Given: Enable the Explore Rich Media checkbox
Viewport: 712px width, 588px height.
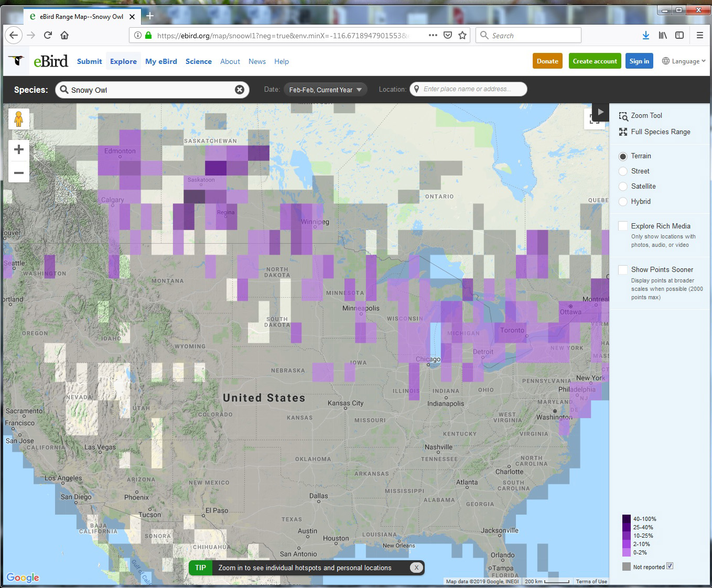Looking at the screenshot, I should 623,226.
